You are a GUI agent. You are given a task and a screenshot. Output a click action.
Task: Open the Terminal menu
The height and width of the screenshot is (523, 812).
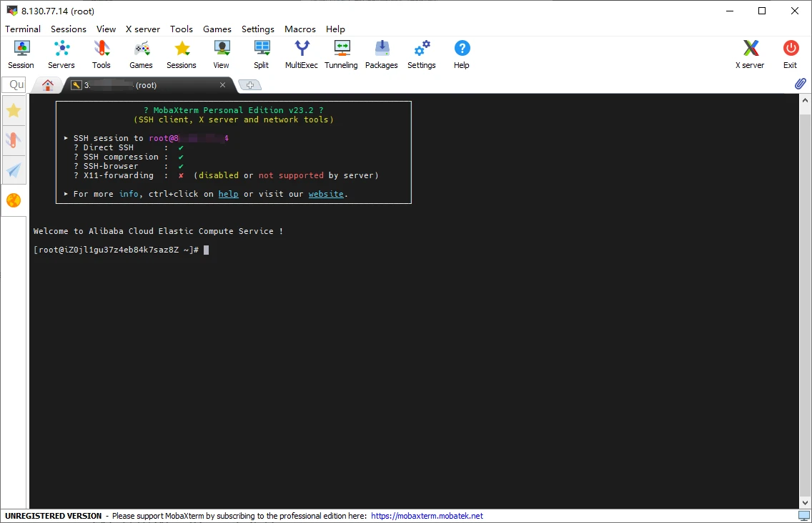pyautogui.click(x=23, y=29)
